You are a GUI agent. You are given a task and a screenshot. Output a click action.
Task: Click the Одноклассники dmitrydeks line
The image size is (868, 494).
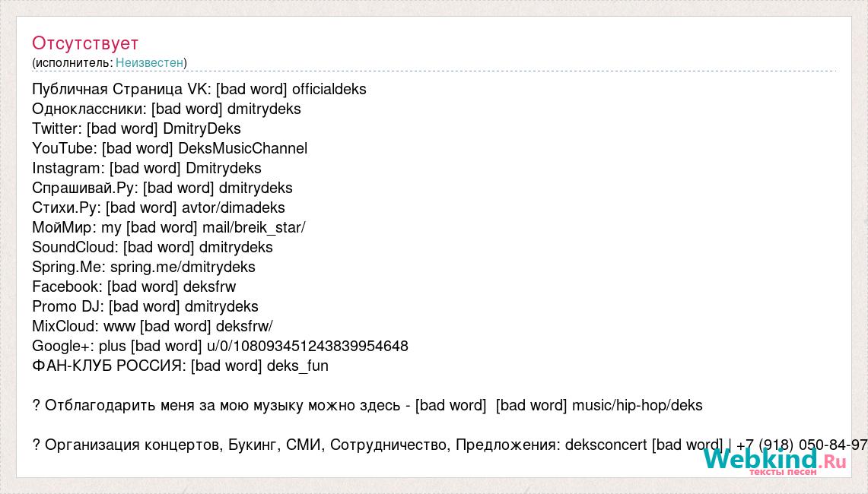tap(167, 109)
